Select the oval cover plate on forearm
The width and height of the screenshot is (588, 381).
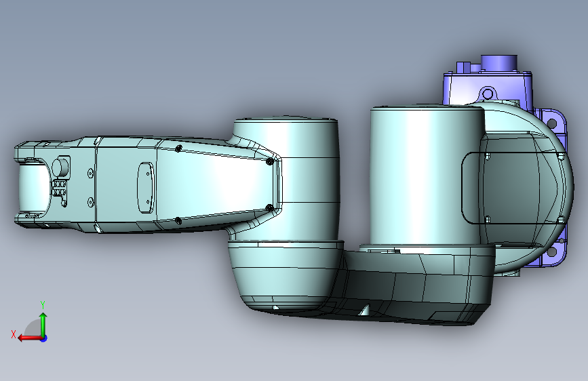tap(146, 188)
